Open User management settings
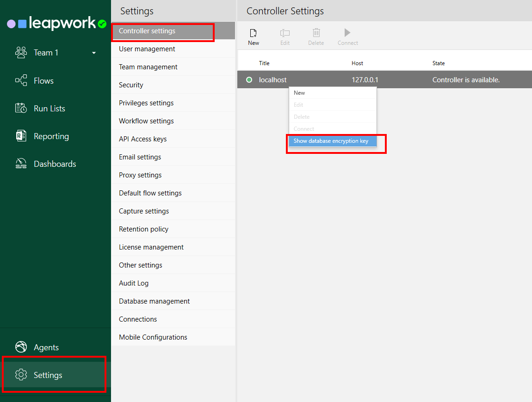Image resolution: width=532 pixels, height=402 pixels. (x=147, y=49)
